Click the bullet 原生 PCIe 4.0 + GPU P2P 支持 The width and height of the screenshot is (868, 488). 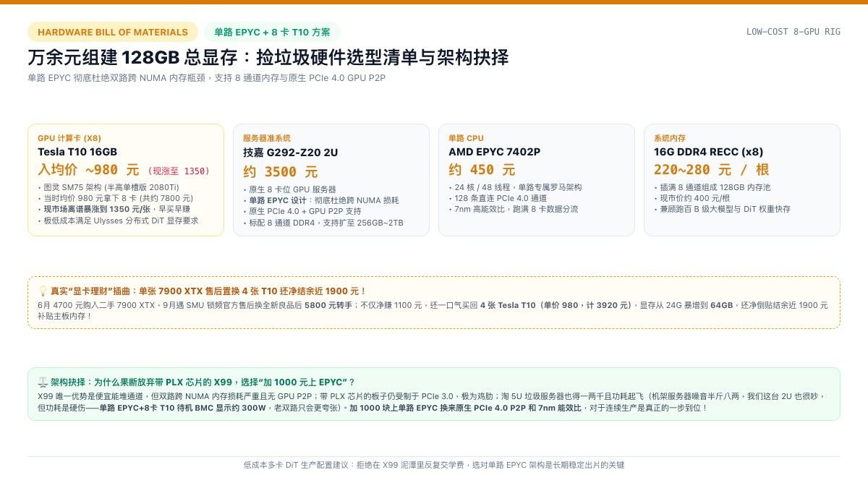pos(302,211)
